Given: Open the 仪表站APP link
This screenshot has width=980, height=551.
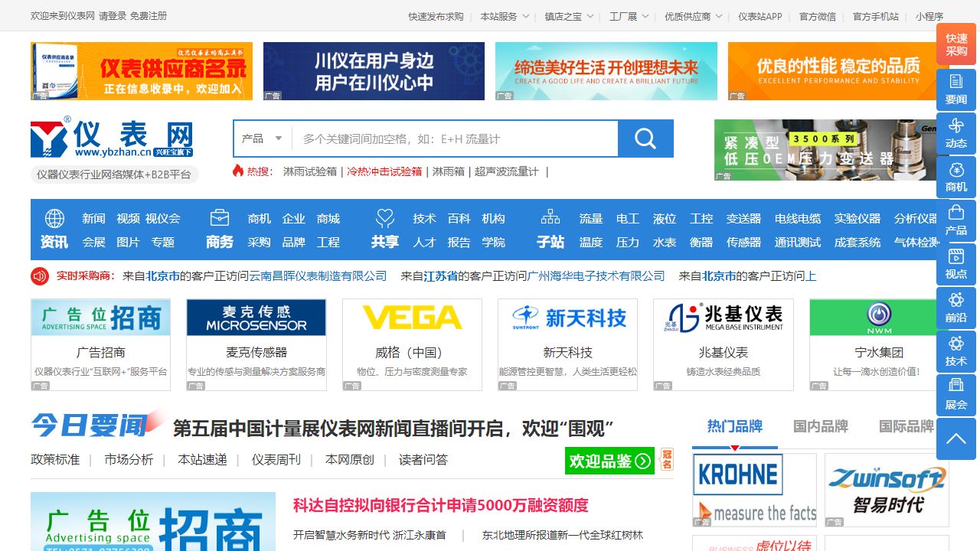Looking at the screenshot, I should click(x=760, y=16).
